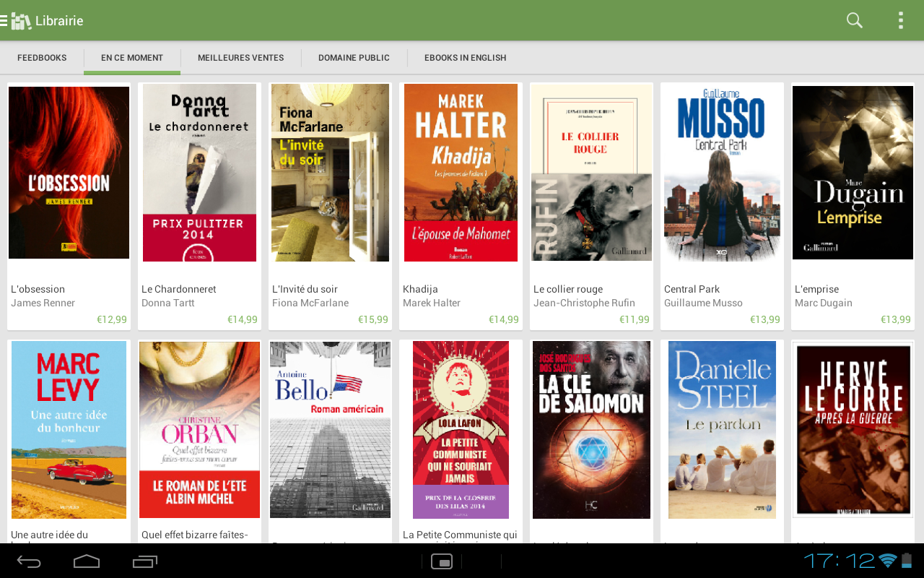Open the navigation drawer handle
Screen dimensions: 924x578
[4, 20]
